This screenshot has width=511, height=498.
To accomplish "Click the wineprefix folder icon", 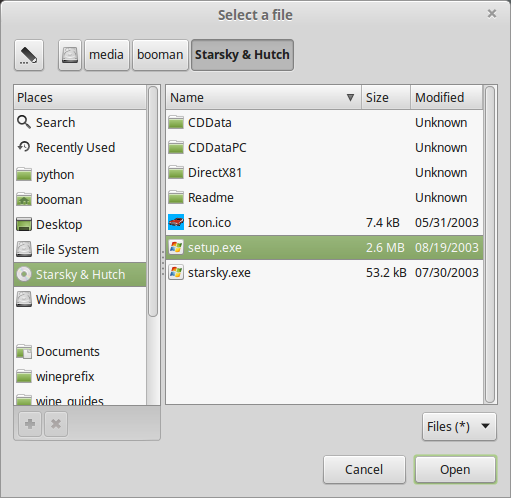I will coord(24,376).
